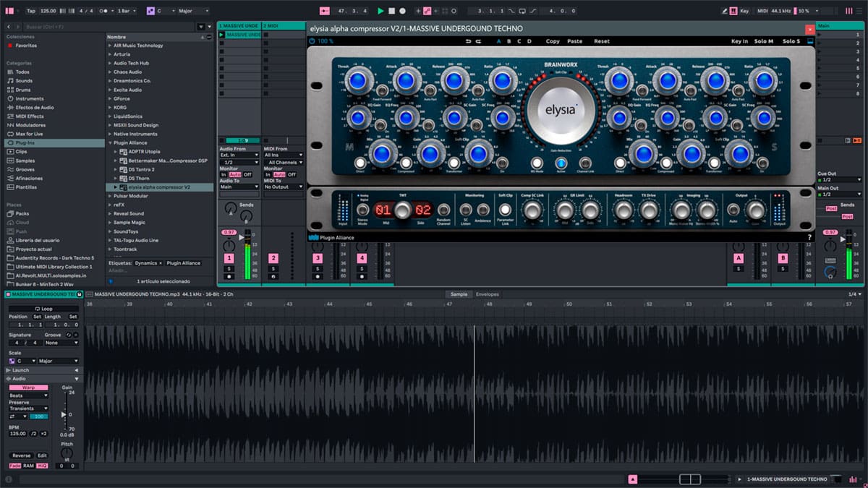Toggle the return track A activator button
The width and height of the screenshot is (868, 488).
click(739, 258)
